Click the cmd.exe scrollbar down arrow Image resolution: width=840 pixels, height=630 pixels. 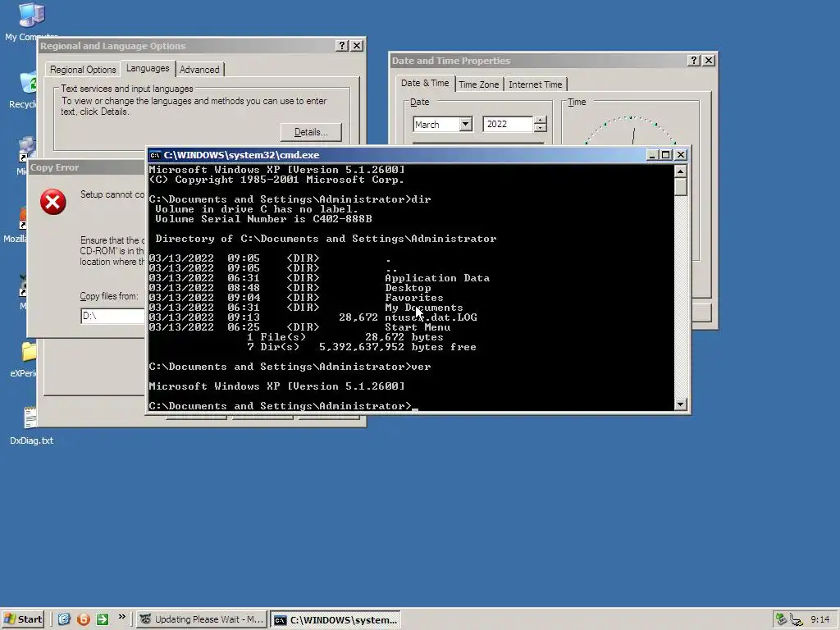click(x=680, y=404)
